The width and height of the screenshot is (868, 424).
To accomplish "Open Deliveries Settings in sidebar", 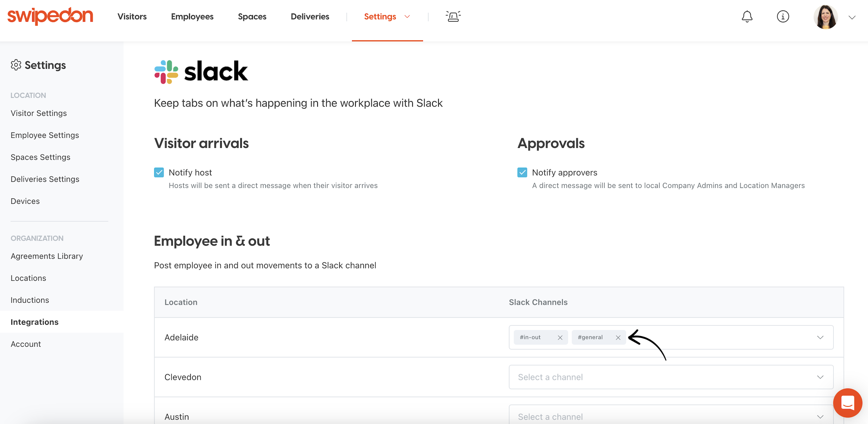I will tap(45, 179).
